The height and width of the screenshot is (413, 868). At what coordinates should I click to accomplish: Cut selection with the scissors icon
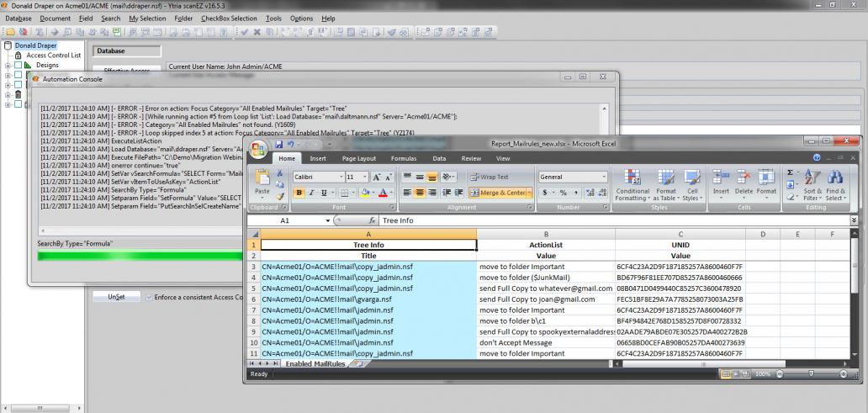tap(279, 174)
